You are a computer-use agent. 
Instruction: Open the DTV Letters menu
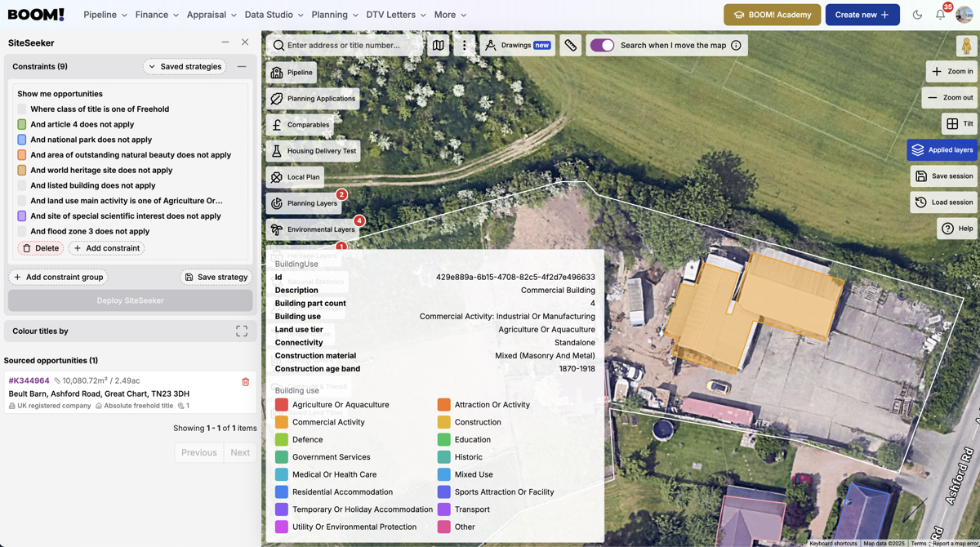coord(396,15)
